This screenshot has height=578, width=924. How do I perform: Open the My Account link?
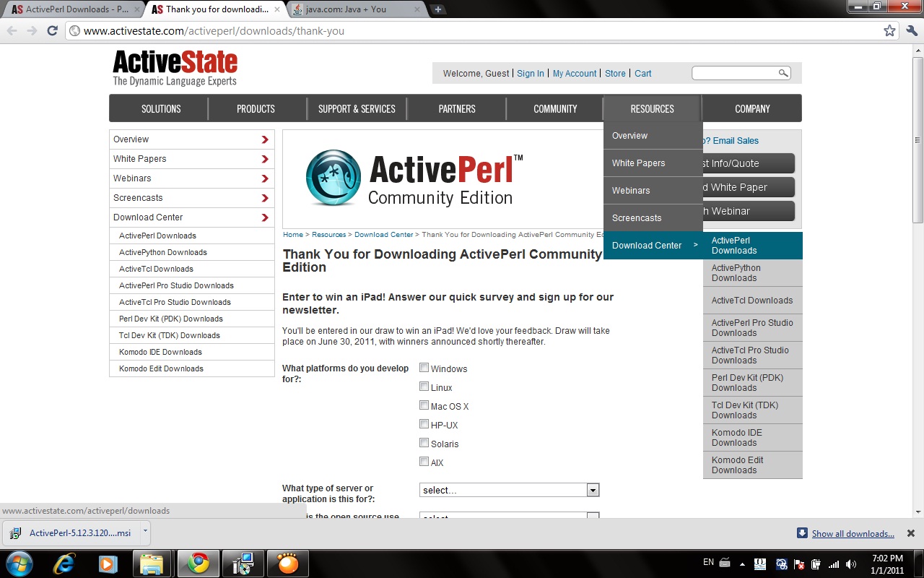(x=575, y=74)
